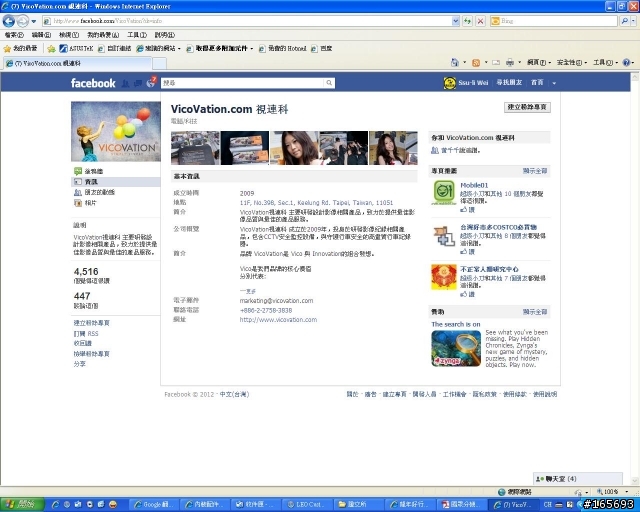Click the RSS feeds orange icon

click(x=476, y=62)
